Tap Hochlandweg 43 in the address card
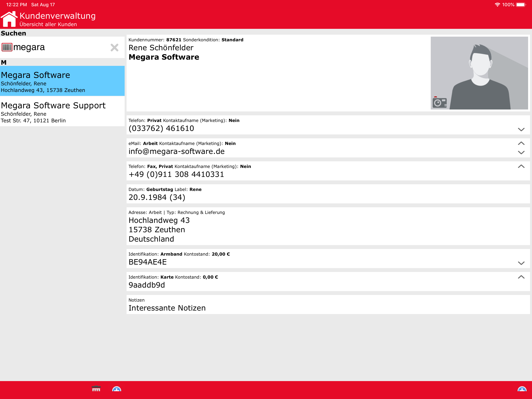The height and width of the screenshot is (399, 532). pos(159,220)
